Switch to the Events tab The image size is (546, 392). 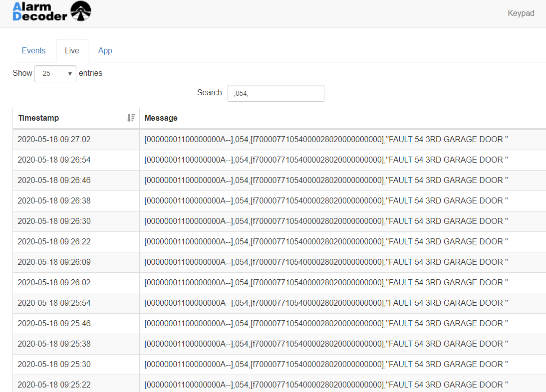pos(33,50)
